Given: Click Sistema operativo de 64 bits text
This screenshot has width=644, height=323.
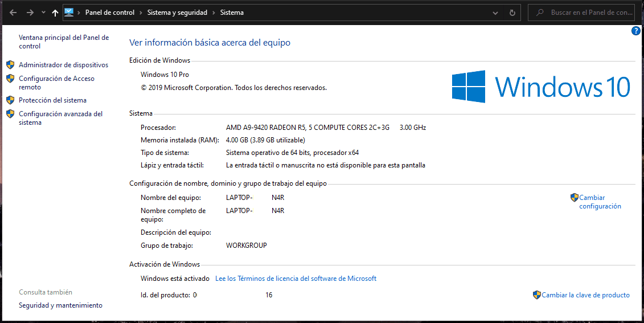Looking at the screenshot, I should [x=293, y=153].
